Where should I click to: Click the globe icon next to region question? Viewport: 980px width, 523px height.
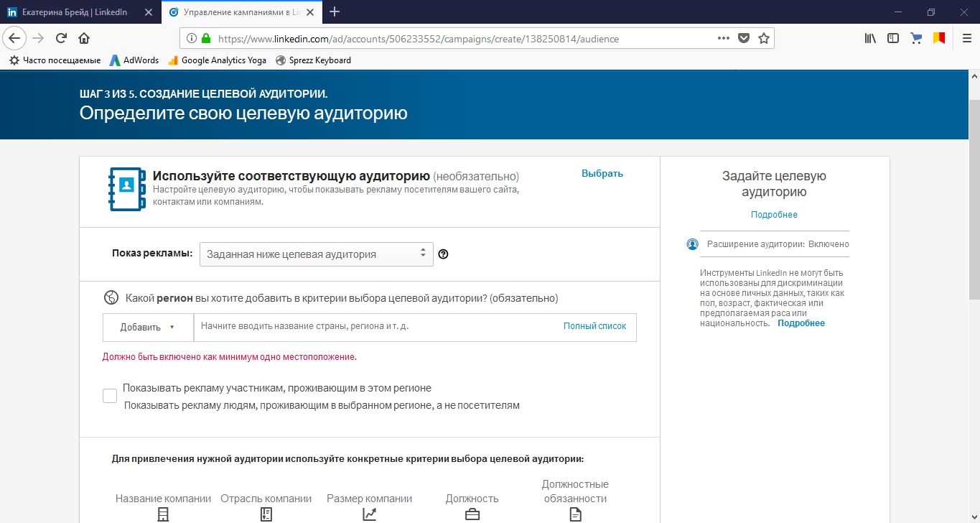pos(111,297)
